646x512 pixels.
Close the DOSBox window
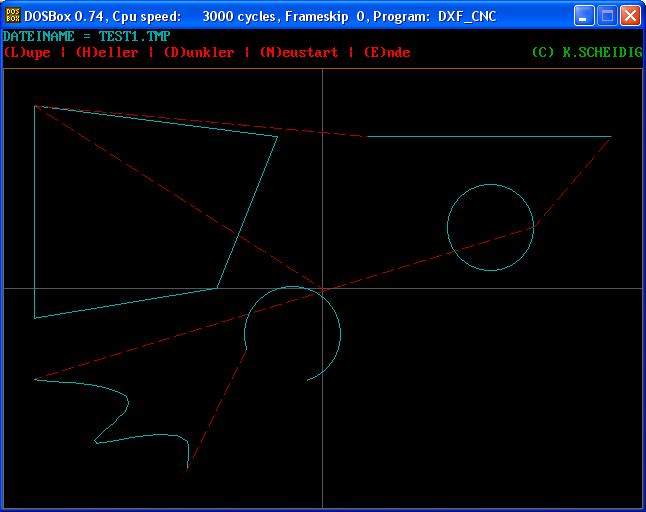click(x=630, y=16)
